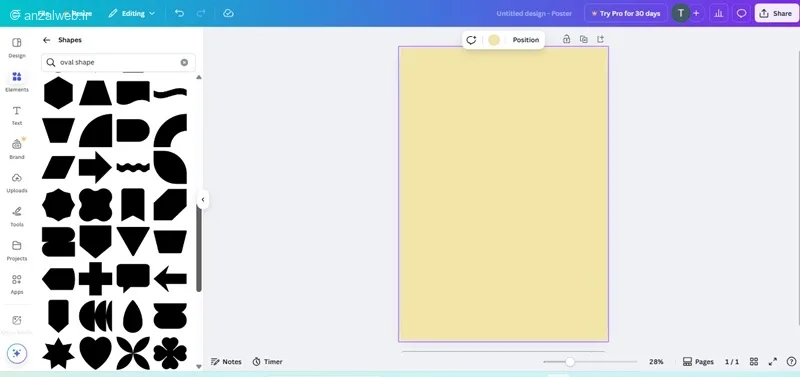This screenshot has height=377, width=800.
Task: Open Notes
Action: (226, 362)
